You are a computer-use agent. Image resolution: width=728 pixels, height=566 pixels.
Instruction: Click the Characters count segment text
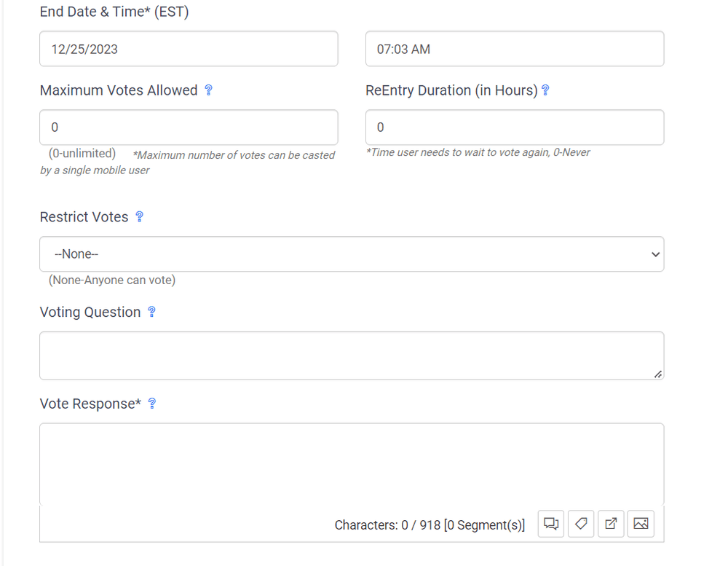click(430, 525)
